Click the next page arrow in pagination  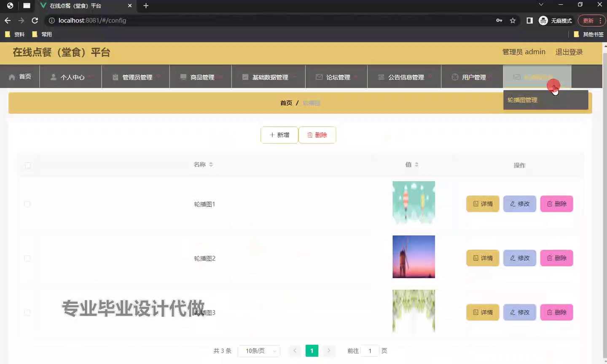[x=329, y=351]
